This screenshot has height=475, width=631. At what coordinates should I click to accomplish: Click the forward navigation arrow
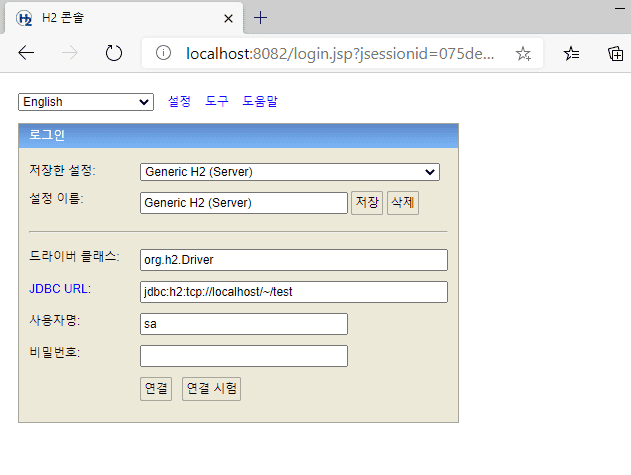tap(70, 53)
